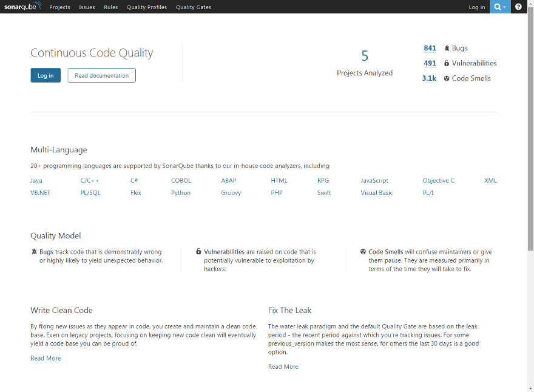Viewport: 534px width, 392px height.
Task: Select the XML language link
Action: point(491,180)
